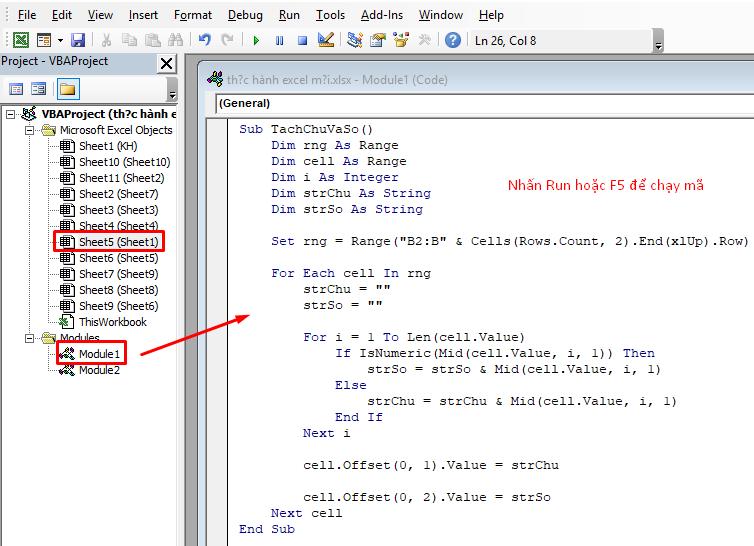Open Visual Basic Help via question mark icon
The width and height of the screenshot is (754, 546).
pyautogui.click(x=453, y=40)
